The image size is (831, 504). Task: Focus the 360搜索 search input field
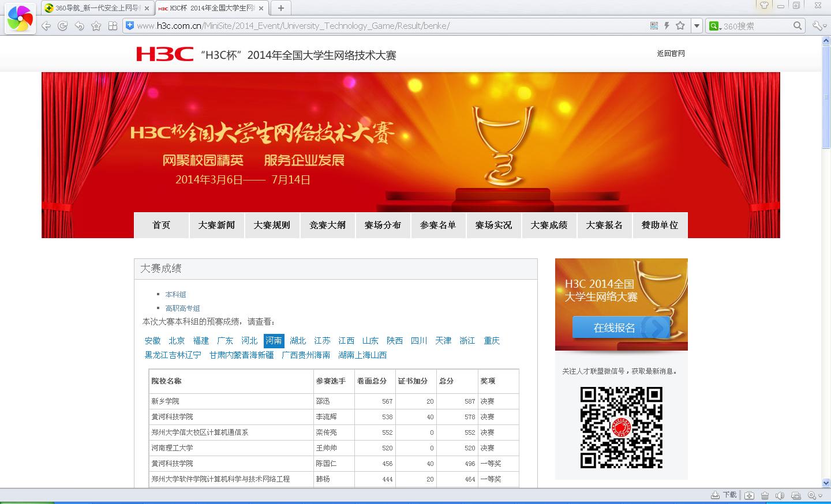(x=757, y=26)
